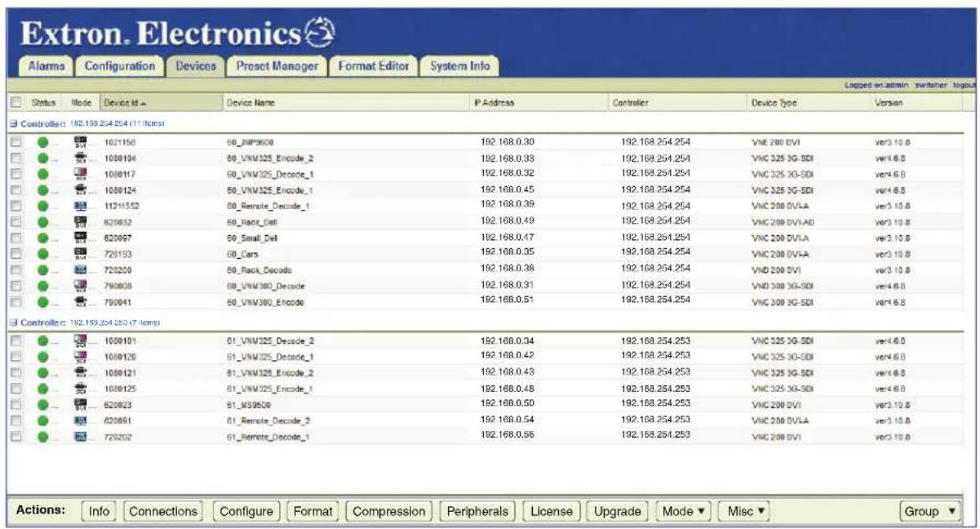Click green status indicator for 61_MS9500

(42, 403)
